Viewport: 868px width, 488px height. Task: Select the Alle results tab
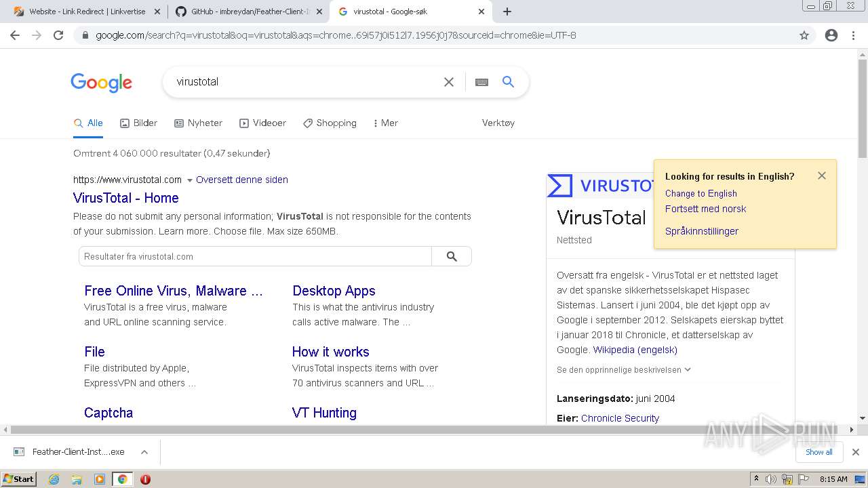coord(88,123)
